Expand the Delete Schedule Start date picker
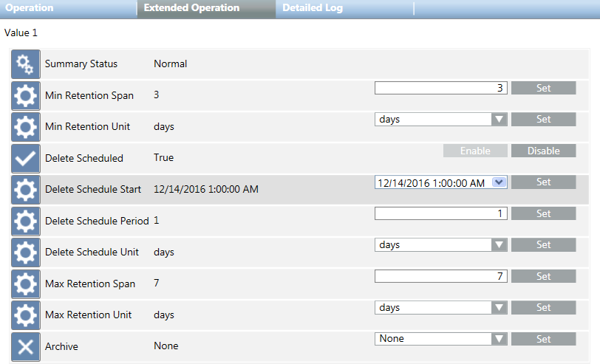Image resolution: width=600 pixels, height=364 pixels. 499,182
